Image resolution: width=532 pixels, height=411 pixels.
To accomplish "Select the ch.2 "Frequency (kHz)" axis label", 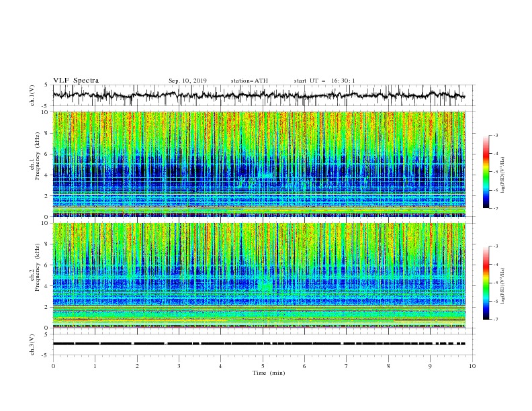I will click(x=37, y=267).
